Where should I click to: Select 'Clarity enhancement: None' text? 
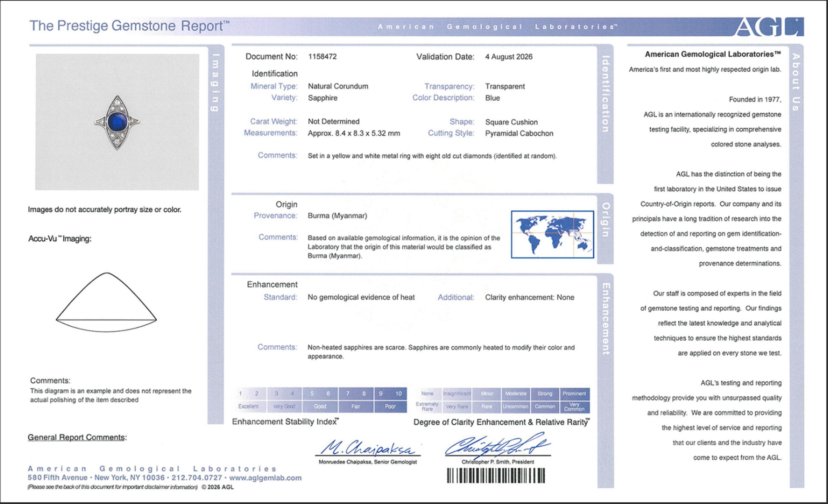point(530,297)
